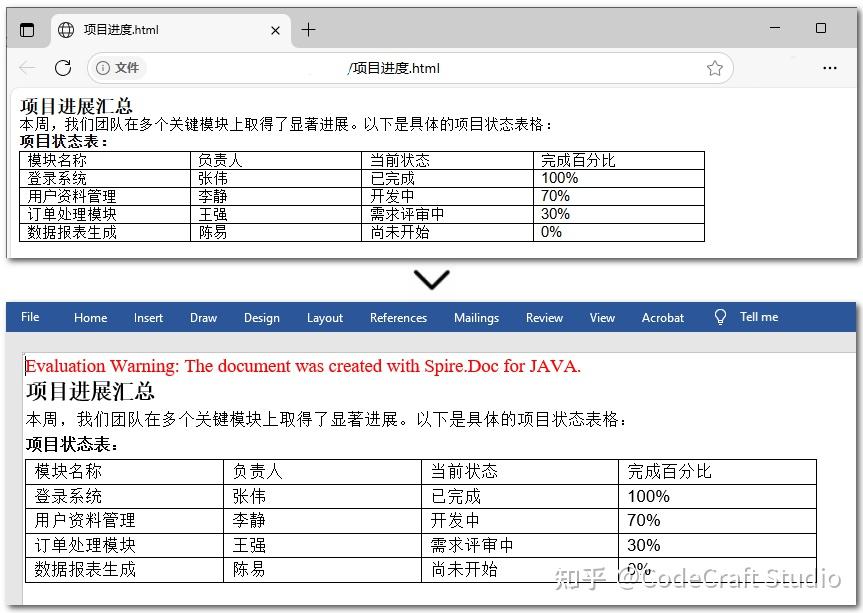Viewport: 863px width, 613px height.
Task: Open the Acrobat ribbon tab
Action: tap(662, 317)
